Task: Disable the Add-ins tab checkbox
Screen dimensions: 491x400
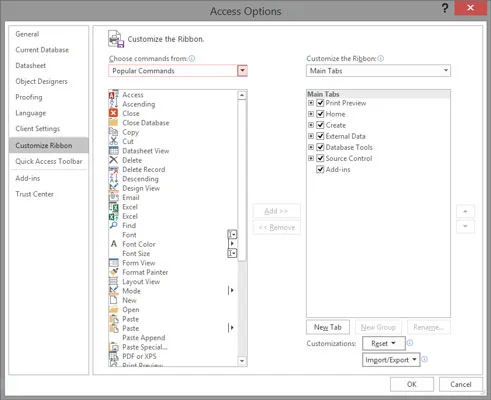Action: click(x=320, y=169)
